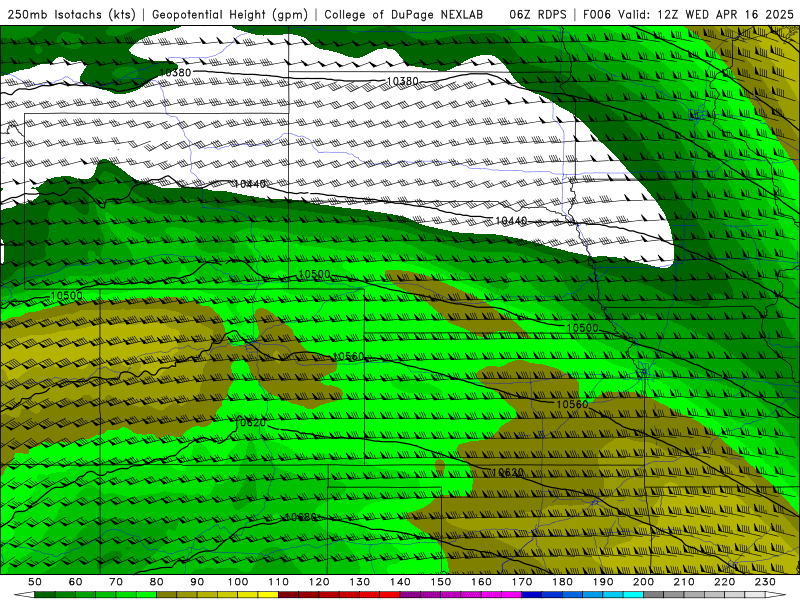
Task: Click the 230 value on the color scale
Action: click(x=765, y=582)
